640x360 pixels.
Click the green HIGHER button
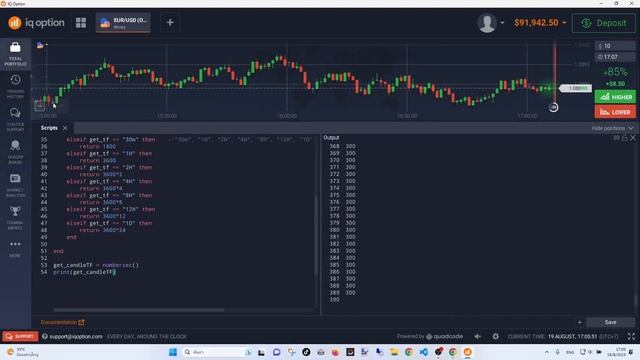pyautogui.click(x=615, y=97)
